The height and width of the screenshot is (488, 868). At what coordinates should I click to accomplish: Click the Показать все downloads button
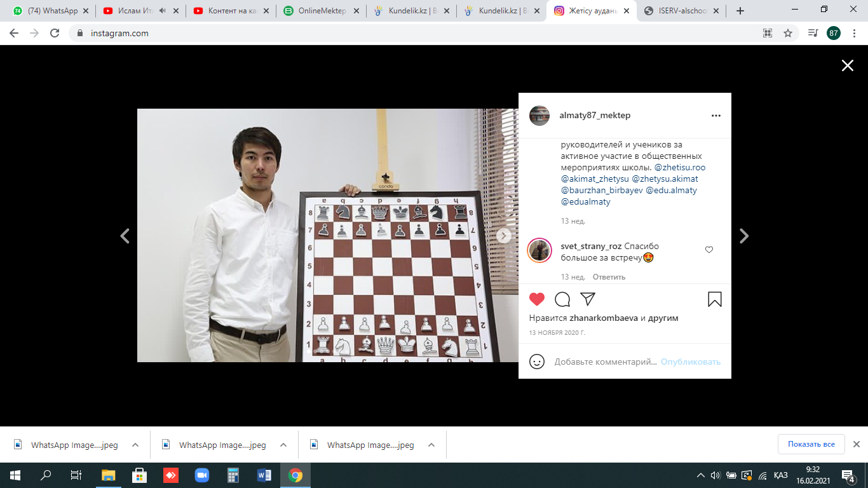click(x=811, y=444)
